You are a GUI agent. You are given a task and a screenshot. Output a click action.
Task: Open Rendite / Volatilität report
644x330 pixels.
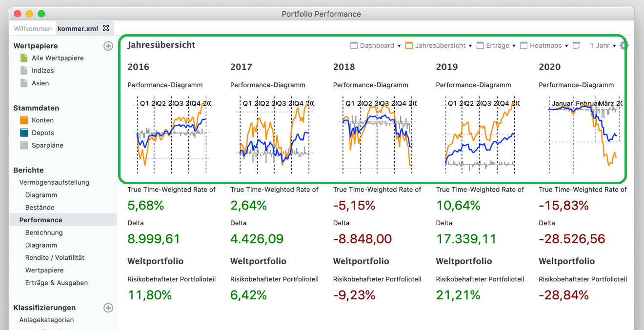point(55,257)
